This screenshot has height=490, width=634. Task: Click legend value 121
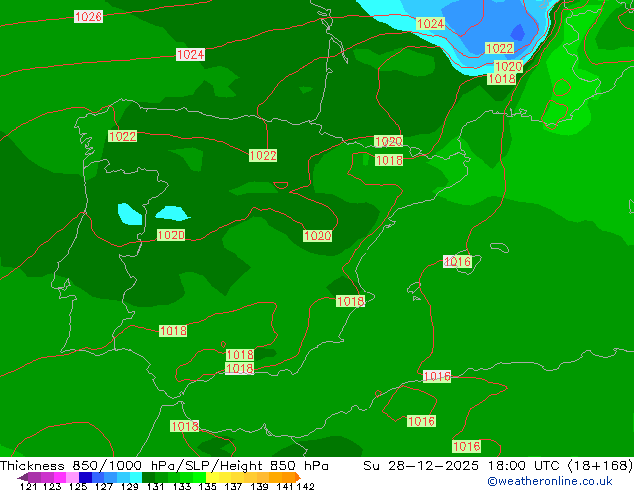28,486
